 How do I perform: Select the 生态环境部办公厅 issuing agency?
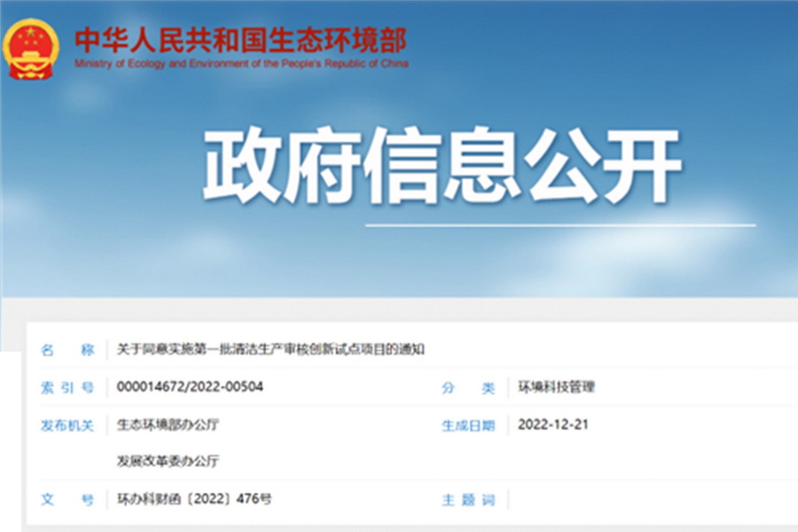coord(168,425)
